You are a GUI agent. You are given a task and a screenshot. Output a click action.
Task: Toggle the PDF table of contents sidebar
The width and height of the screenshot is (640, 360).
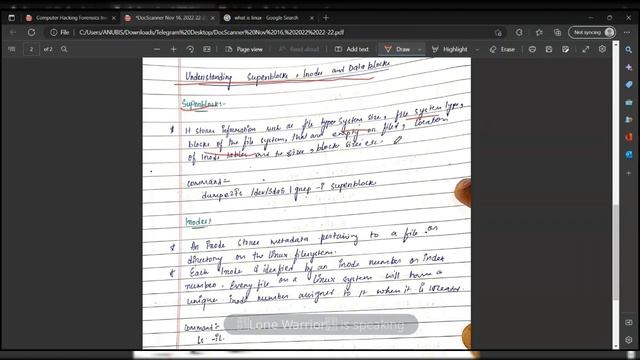pos(12,49)
